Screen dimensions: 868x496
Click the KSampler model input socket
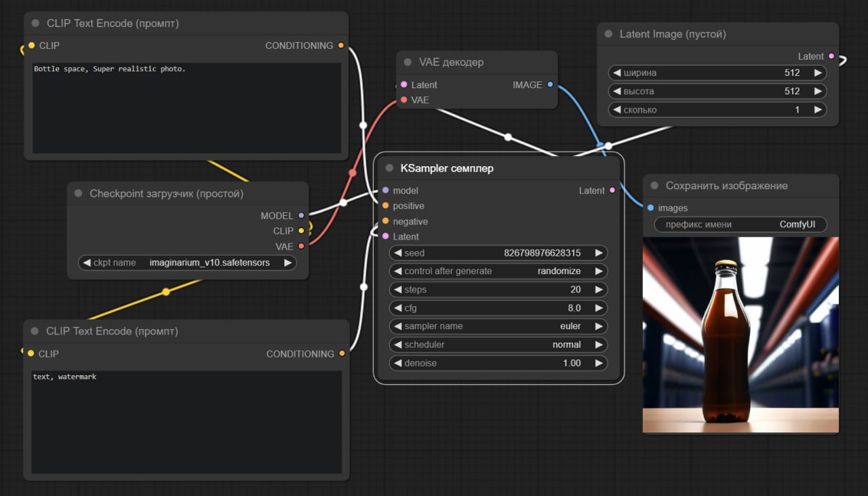tap(385, 191)
